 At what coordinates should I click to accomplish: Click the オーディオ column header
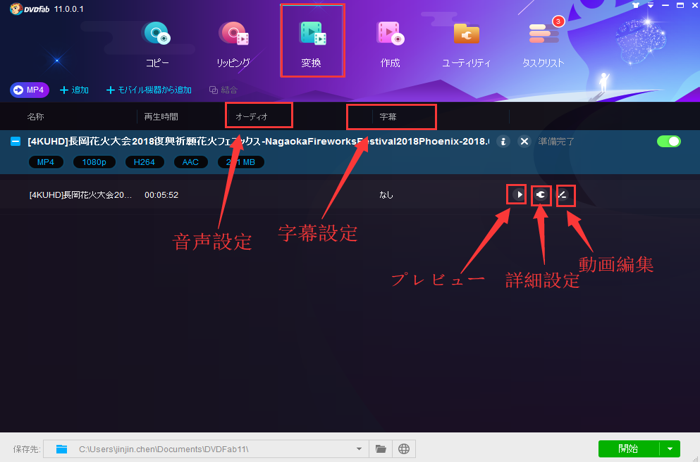point(251,117)
